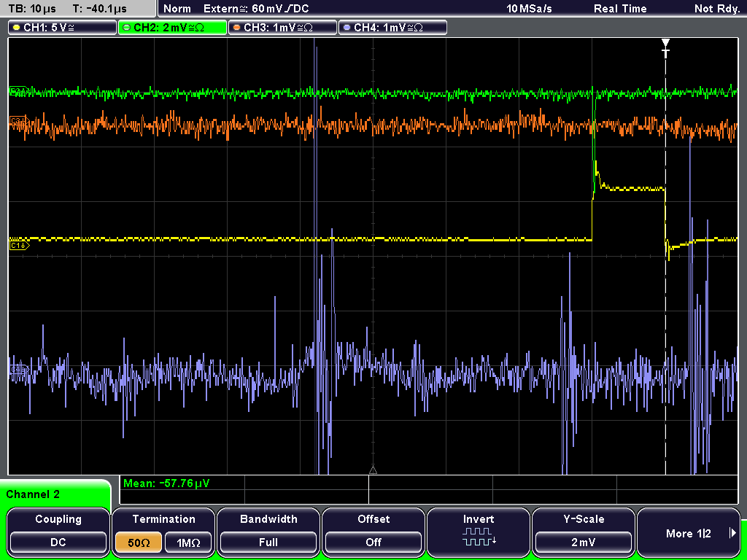Set termination to 50Ω
The height and width of the screenshot is (560, 747).
(x=139, y=542)
